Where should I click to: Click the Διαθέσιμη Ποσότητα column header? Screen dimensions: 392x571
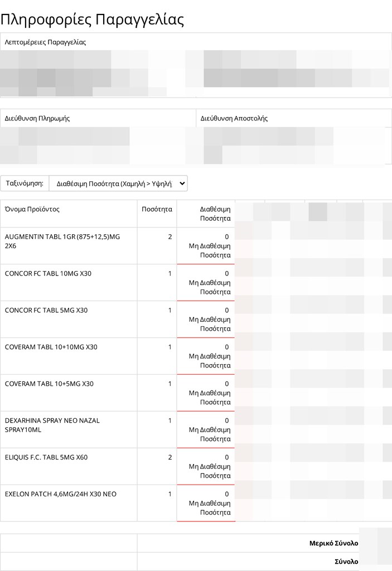point(215,214)
